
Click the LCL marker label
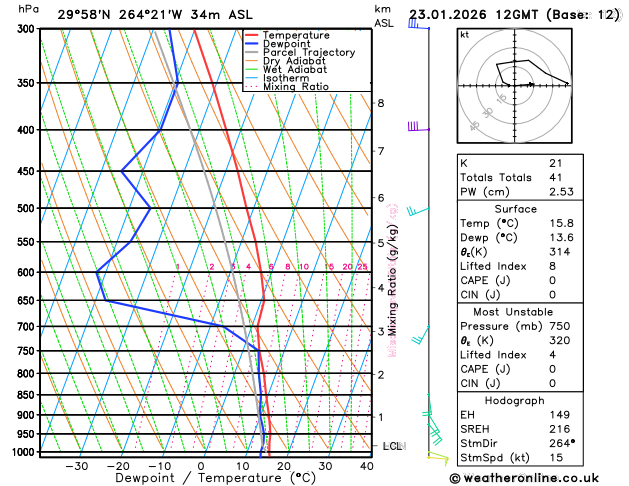pyautogui.click(x=393, y=446)
